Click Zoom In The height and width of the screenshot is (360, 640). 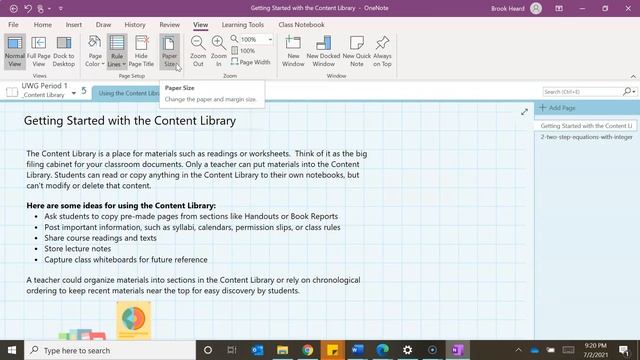[218, 51]
